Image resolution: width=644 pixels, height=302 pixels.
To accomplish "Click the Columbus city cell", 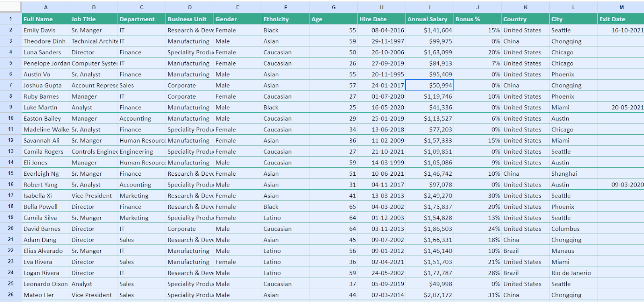I will (574, 229).
